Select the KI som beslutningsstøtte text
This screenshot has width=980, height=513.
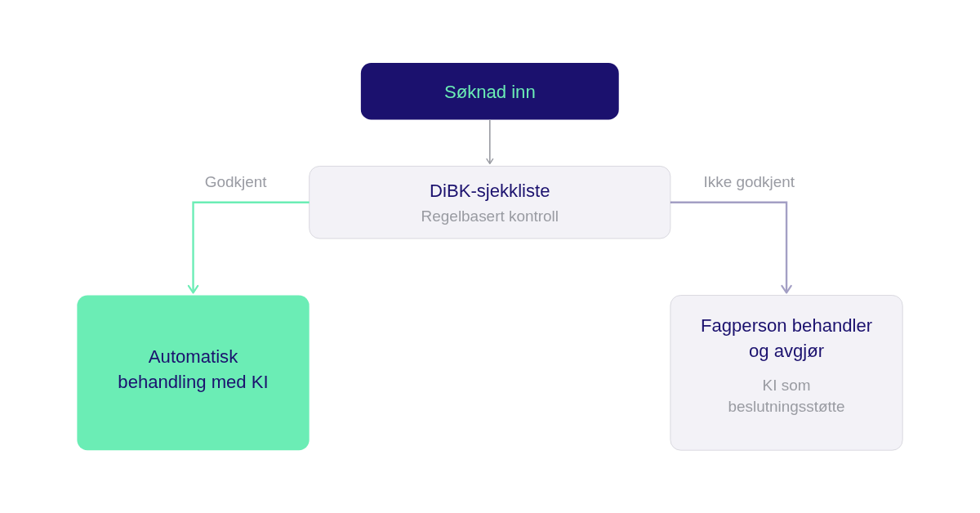786,395
